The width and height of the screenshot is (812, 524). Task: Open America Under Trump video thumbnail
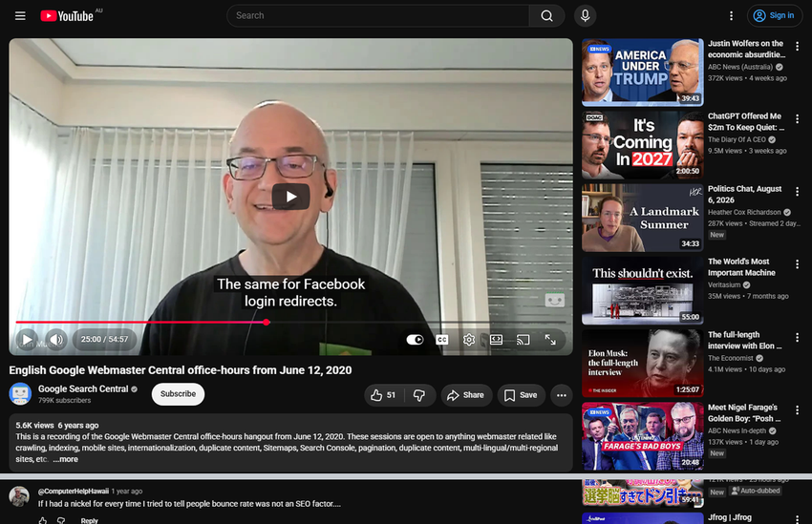click(x=643, y=73)
